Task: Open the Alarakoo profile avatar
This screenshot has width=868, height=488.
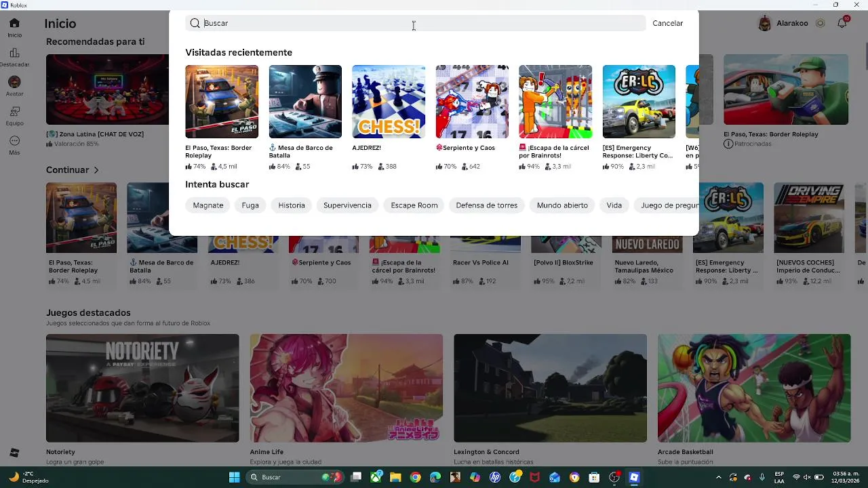Action: [765, 23]
